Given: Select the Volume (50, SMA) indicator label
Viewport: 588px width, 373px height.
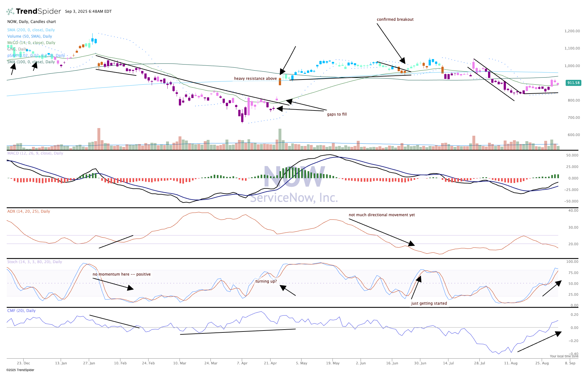Looking at the screenshot, I should tap(30, 36).
